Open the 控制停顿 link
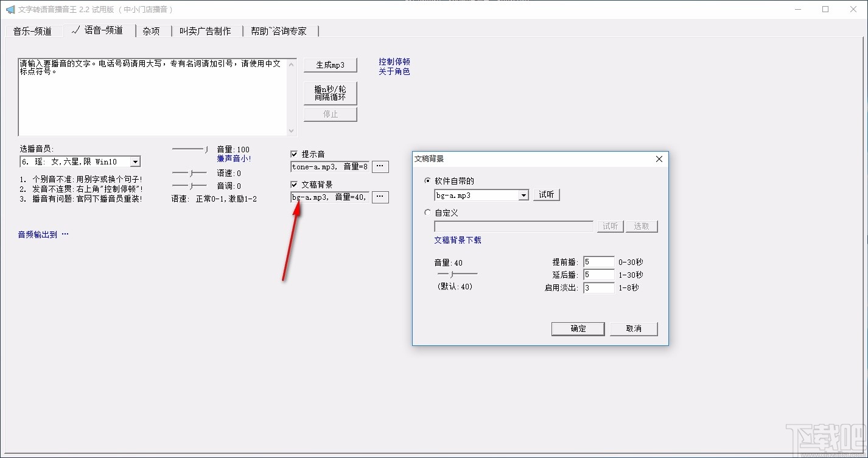 [x=394, y=61]
